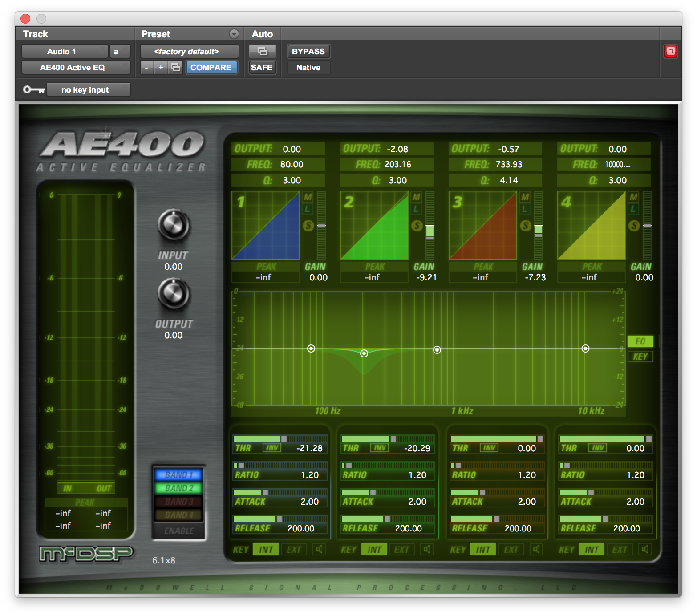This screenshot has height=616, width=697.
Task: Solo band 3 with S button
Action: coord(525,226)
